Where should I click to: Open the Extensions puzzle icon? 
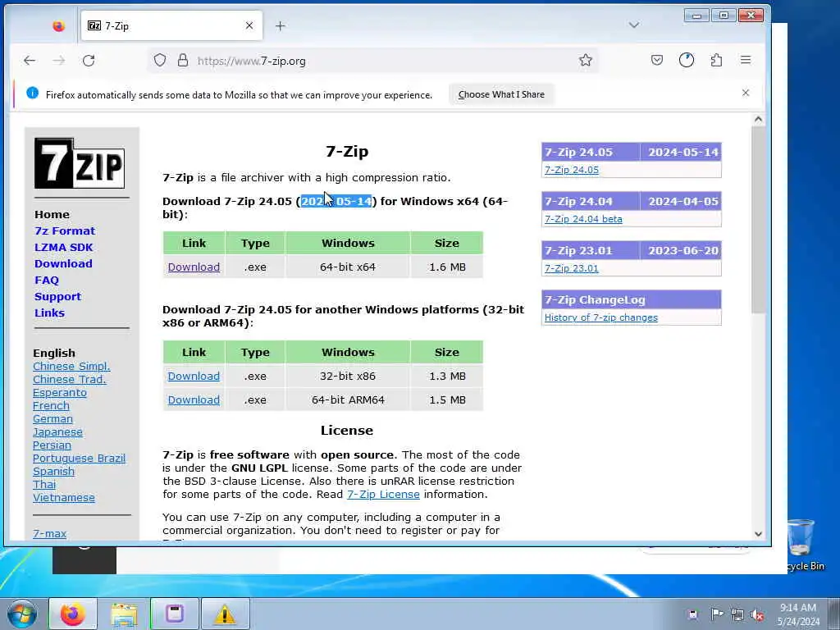[x=716, y=60]
